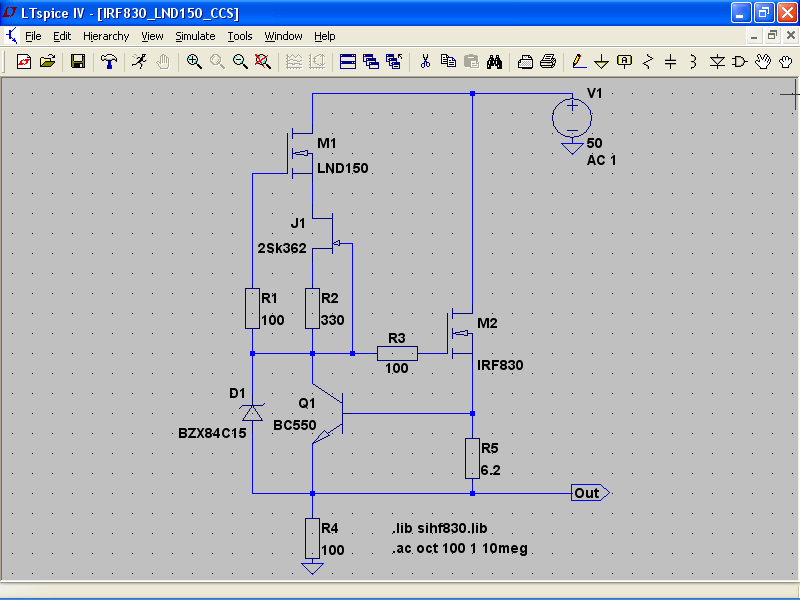Select the Place Resistor tool

tap(648, 62)
